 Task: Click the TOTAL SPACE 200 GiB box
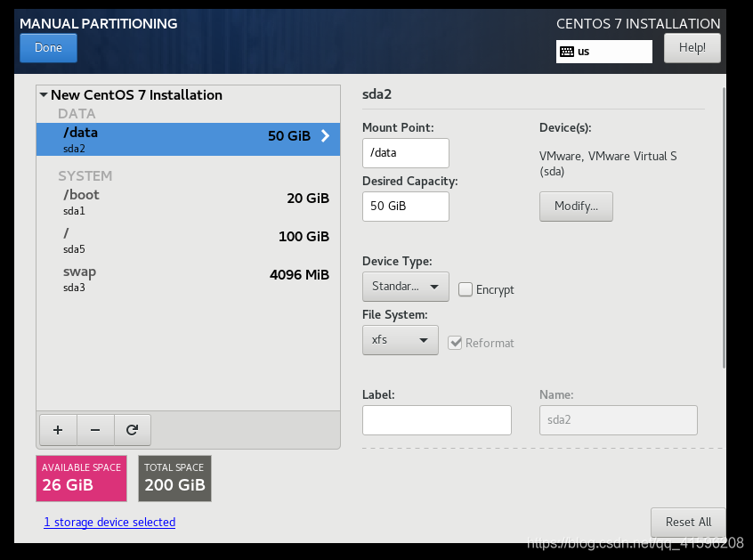pos(174,478)
